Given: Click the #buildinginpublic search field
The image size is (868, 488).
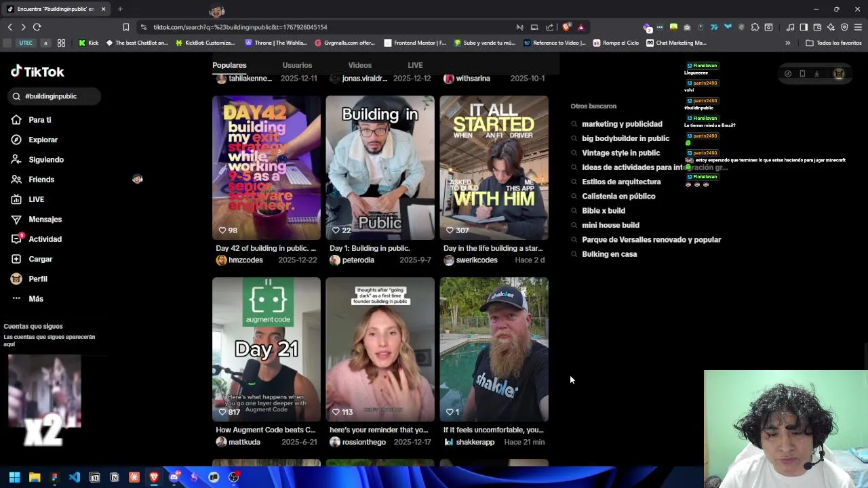Looking at the screenshot, I should click(x=54, y=96).
